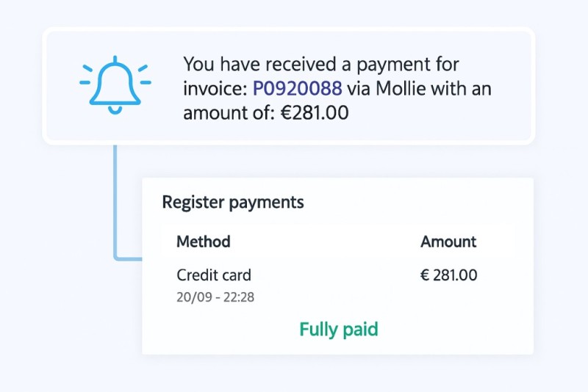This screenshot has width=588, height=392.
Task: Click the 20/09 - 22:28 timestamp
Action: pyautogui.click(x=215, y=297)
